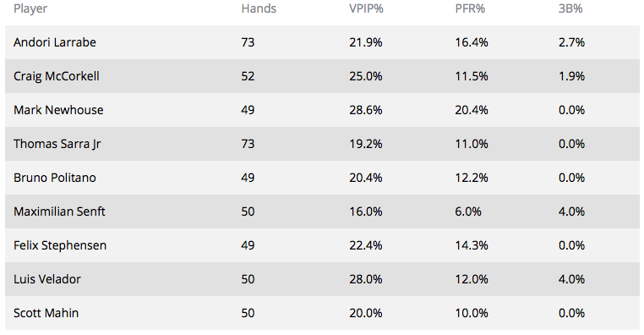This screenshot has height=335, width=644.
Task: Select the Mark Newhouse player name
Action: [x=58, y=110]
